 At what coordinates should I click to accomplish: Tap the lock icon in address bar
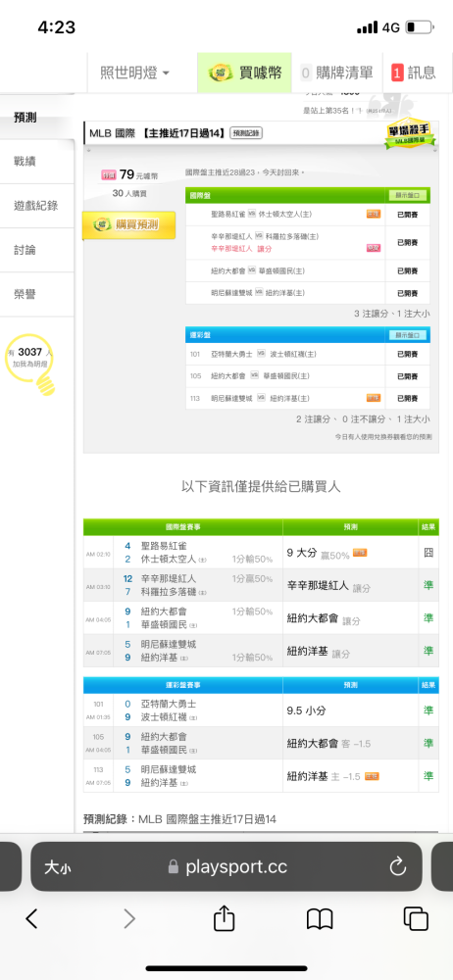tap(174, 867)
